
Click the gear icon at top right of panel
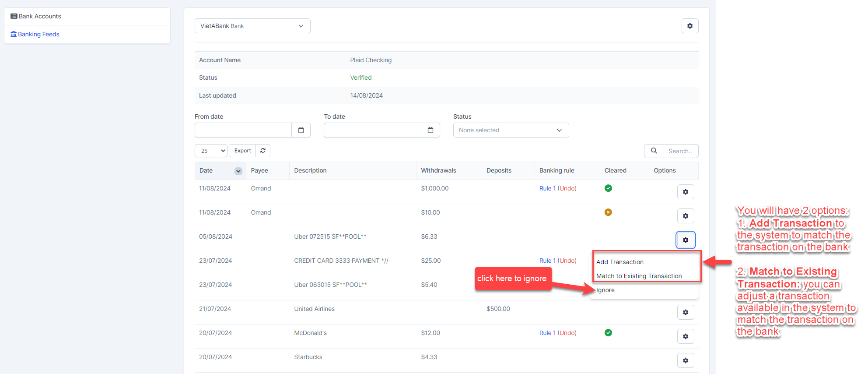point(689,26)
